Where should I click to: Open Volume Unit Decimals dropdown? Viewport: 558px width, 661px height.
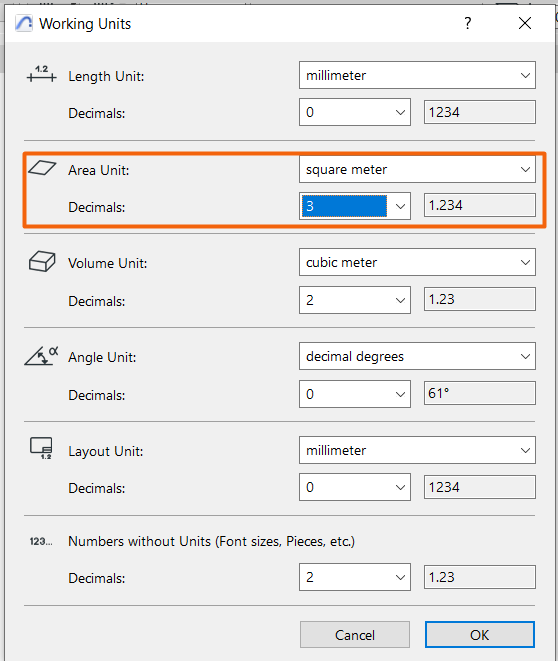click(x=355, y=300)
